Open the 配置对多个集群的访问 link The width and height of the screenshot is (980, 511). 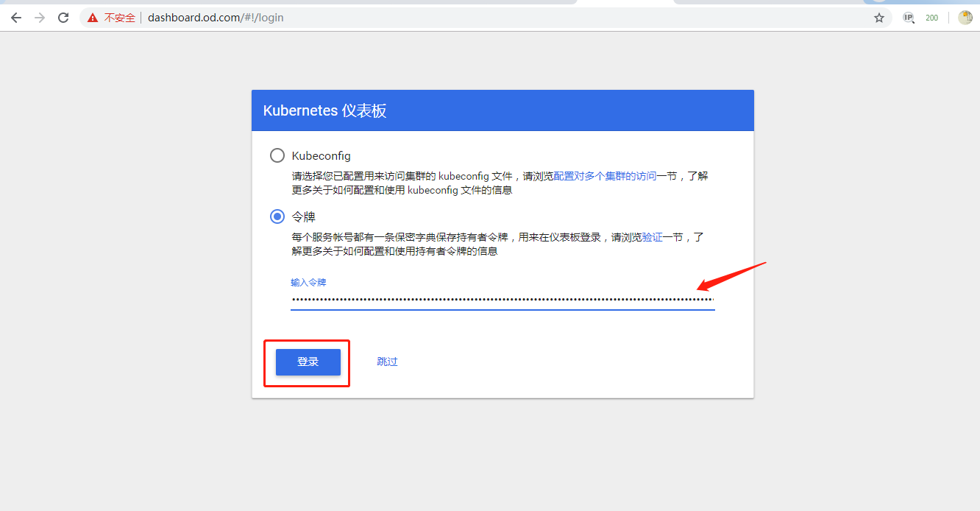[x=605, y=177]
